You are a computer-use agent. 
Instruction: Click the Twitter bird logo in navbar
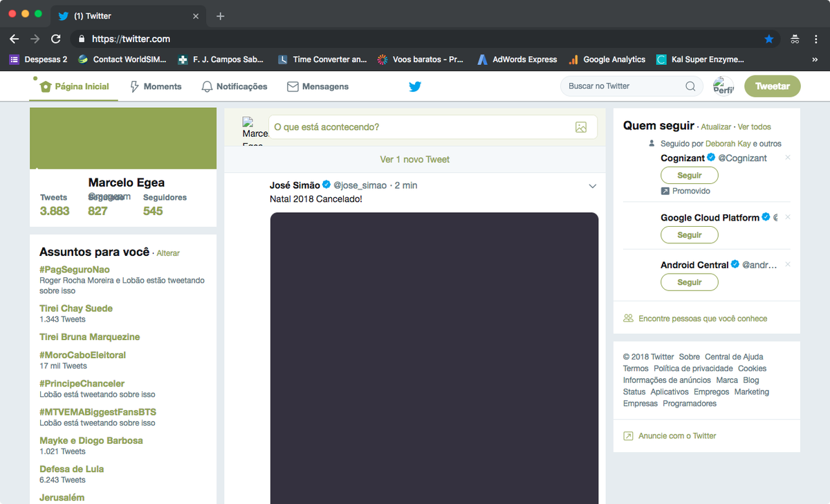click(415, 86)
